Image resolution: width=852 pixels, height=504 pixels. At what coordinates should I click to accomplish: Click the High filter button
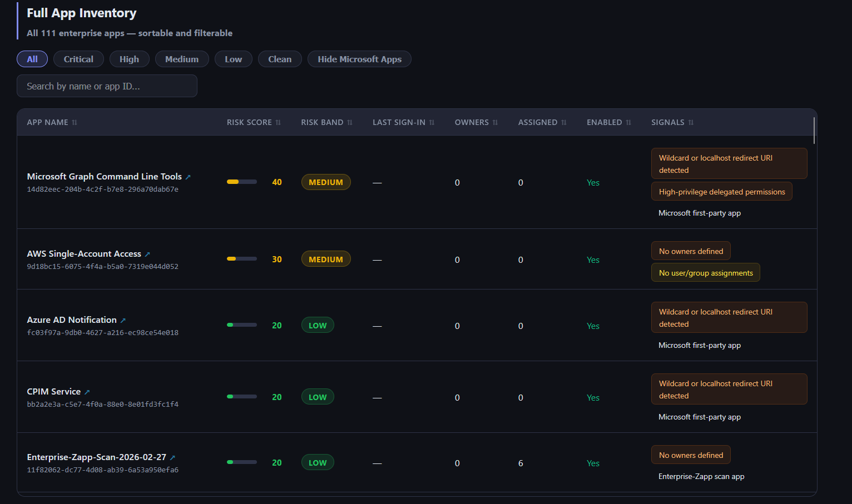point(129,59)
